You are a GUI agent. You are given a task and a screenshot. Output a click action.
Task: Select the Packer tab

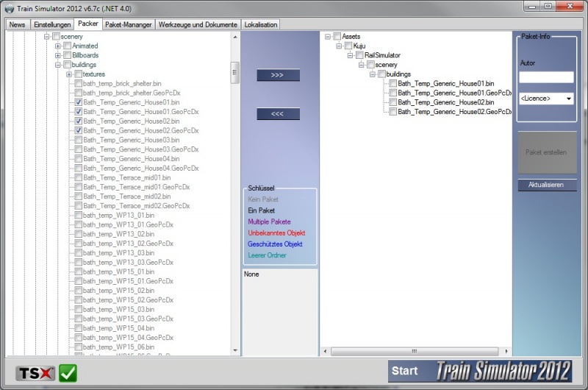pyautogui.click(x=88, y=24)
